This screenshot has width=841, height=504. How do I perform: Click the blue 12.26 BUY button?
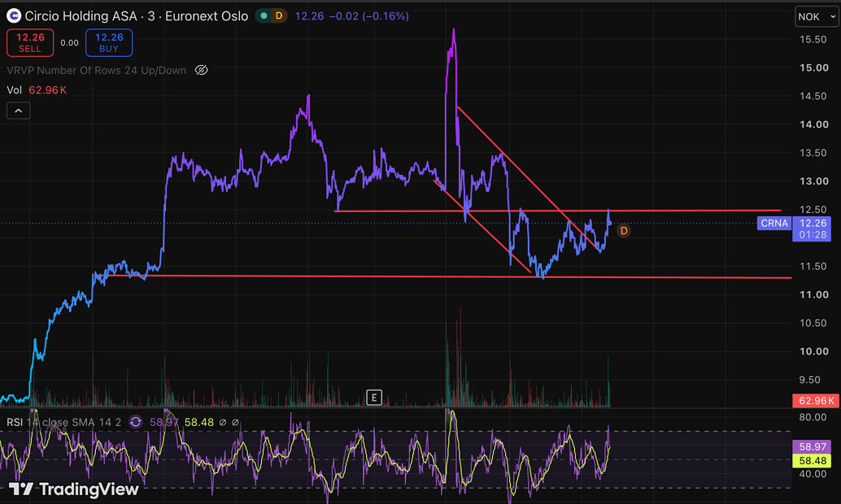[109, 42]
